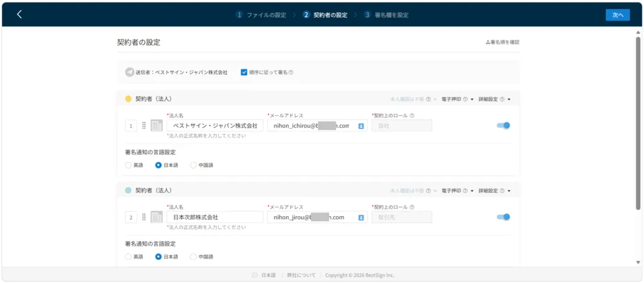Open 電子押印 dropdown for first contractor

coord(457,99)
